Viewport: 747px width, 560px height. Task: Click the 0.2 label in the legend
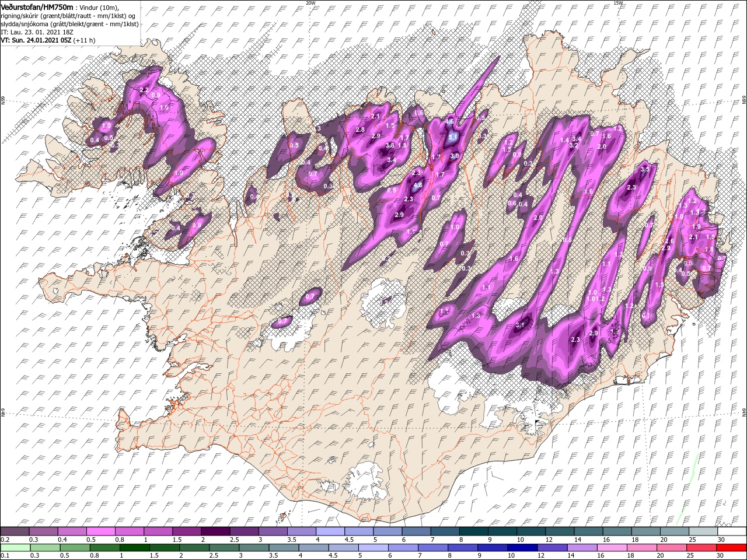[5, 540]
